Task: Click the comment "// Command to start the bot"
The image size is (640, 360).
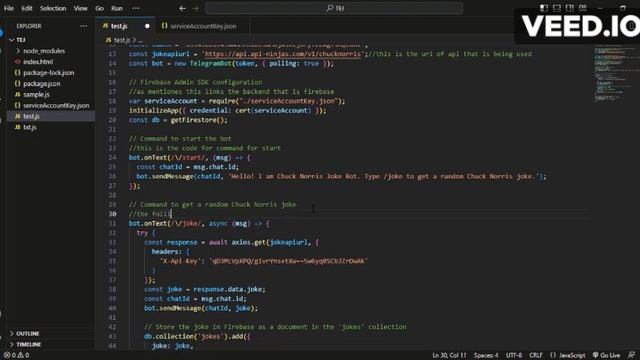Action: 180,139
